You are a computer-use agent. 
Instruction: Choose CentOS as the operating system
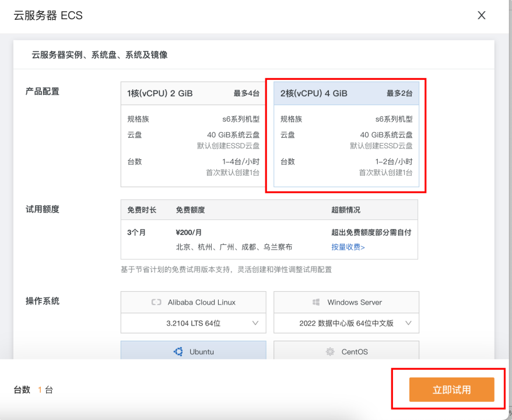[346, 351]
